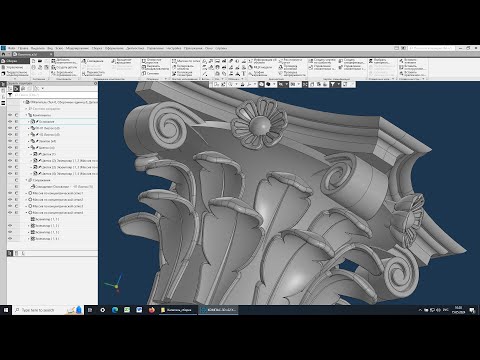Expand Система координат tree node
480x360 pixels.
pyautogui.click(x=26, y=109)
